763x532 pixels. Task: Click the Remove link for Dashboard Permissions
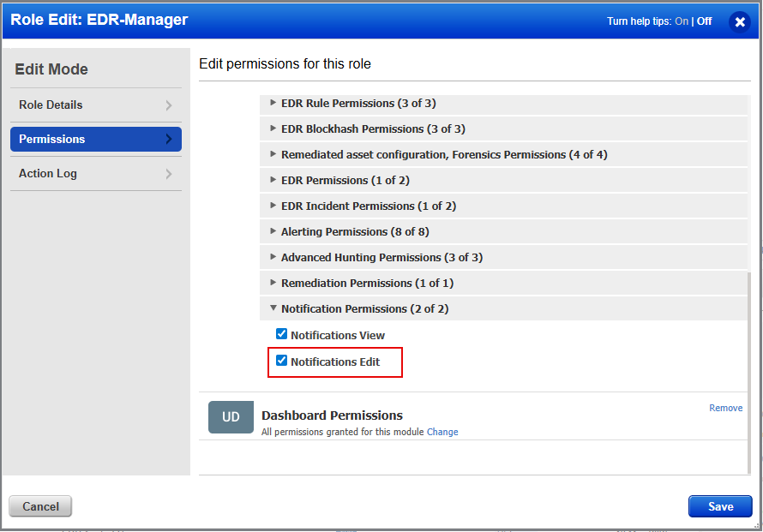pyautogui.click(x=725, y=408)
